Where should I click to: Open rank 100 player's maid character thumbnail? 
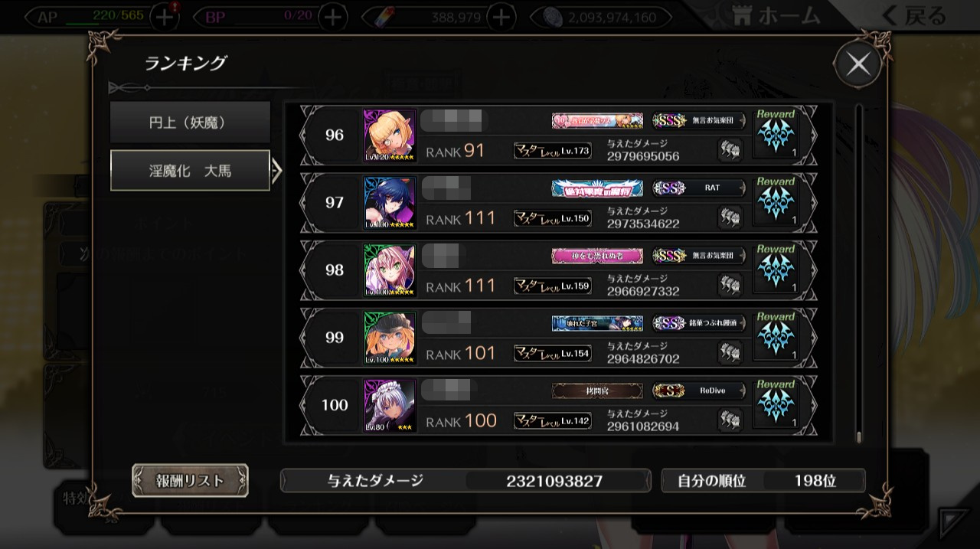pos(390,405)
